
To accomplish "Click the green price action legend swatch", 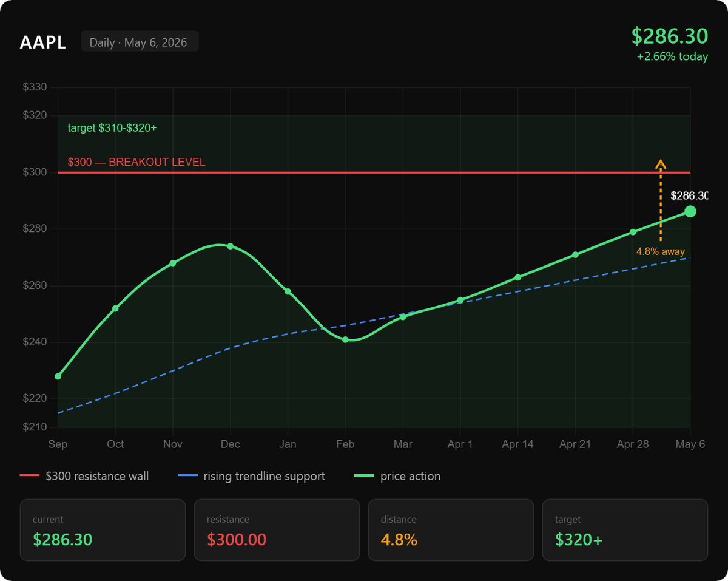I will click(363, 476).
